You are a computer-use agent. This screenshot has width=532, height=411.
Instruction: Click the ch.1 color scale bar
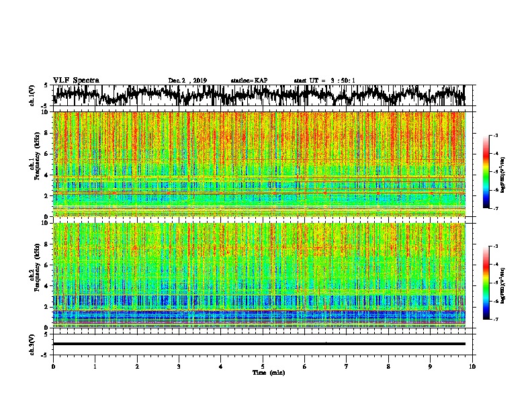pyautogui.click(x=486, y=172)
